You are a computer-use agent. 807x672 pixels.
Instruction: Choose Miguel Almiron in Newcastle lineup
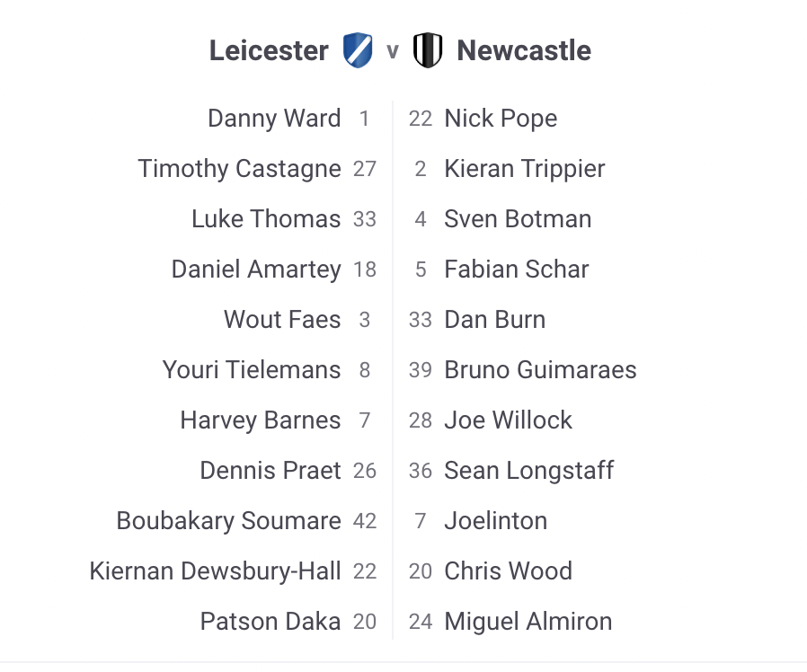pos(528,622)
